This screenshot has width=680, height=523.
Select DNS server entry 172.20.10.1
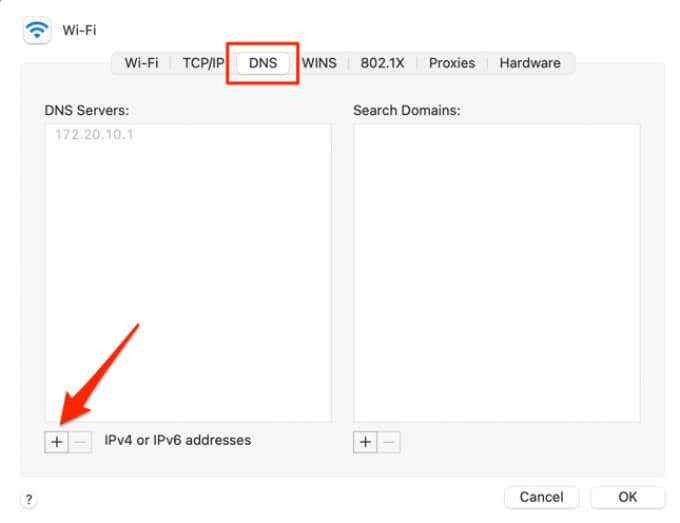pyautogui.click(x=95, y=135)
